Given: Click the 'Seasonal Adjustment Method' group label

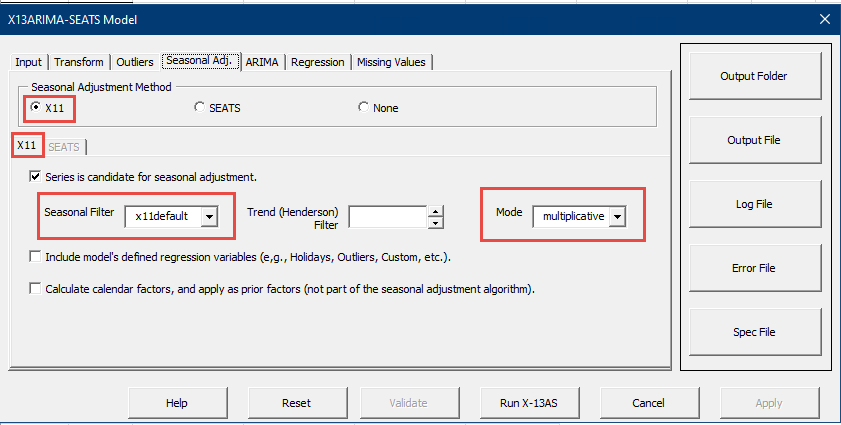Looking at the screenshot, I should coord(101,87).
